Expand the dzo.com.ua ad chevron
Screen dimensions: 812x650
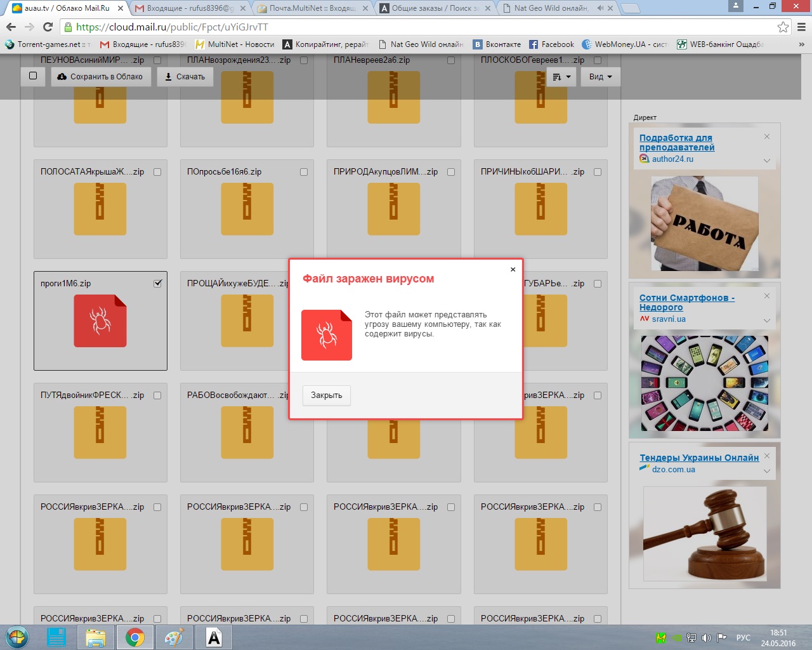pos(767,471)
